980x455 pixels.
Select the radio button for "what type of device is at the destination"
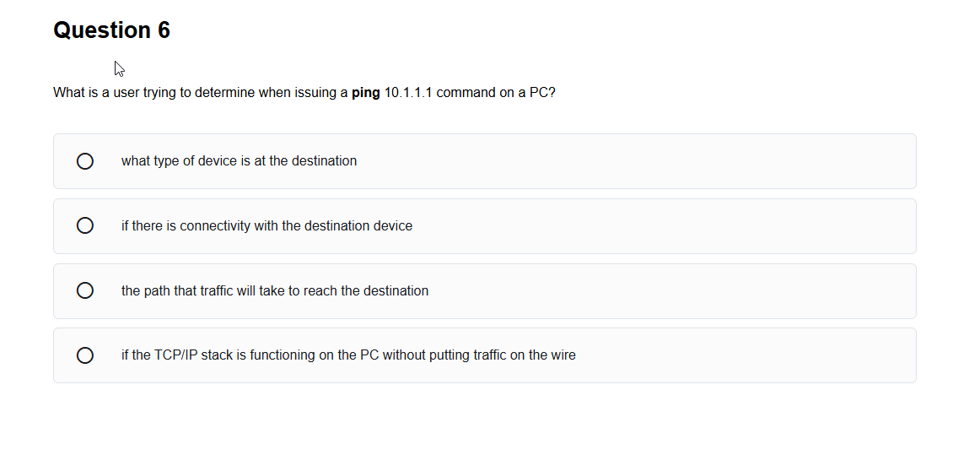click(x=85, y=161)
